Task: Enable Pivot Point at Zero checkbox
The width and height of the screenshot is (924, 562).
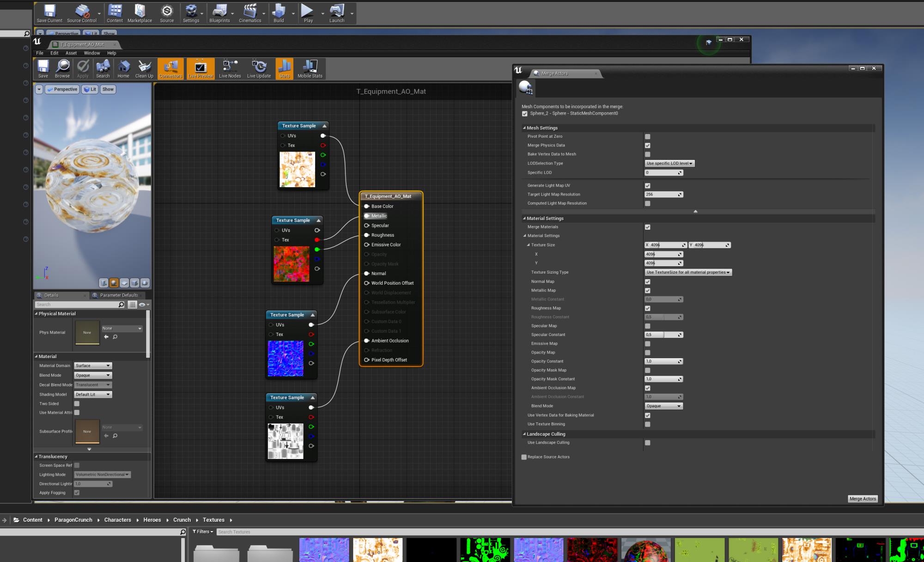Action: 647,136
